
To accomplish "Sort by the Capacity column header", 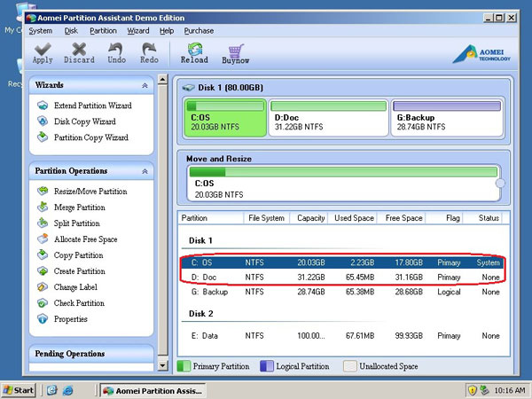I will pos(309,218).
